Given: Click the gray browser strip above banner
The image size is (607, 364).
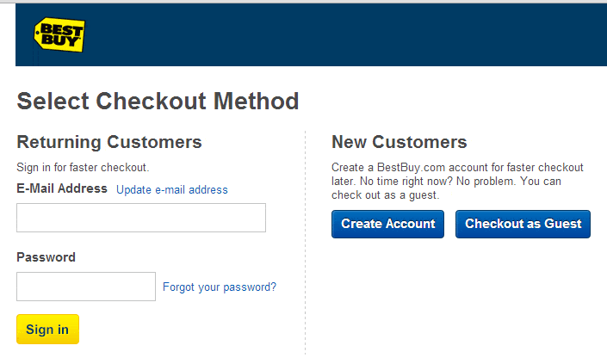Looking at the screenshot, I should 303,2.
